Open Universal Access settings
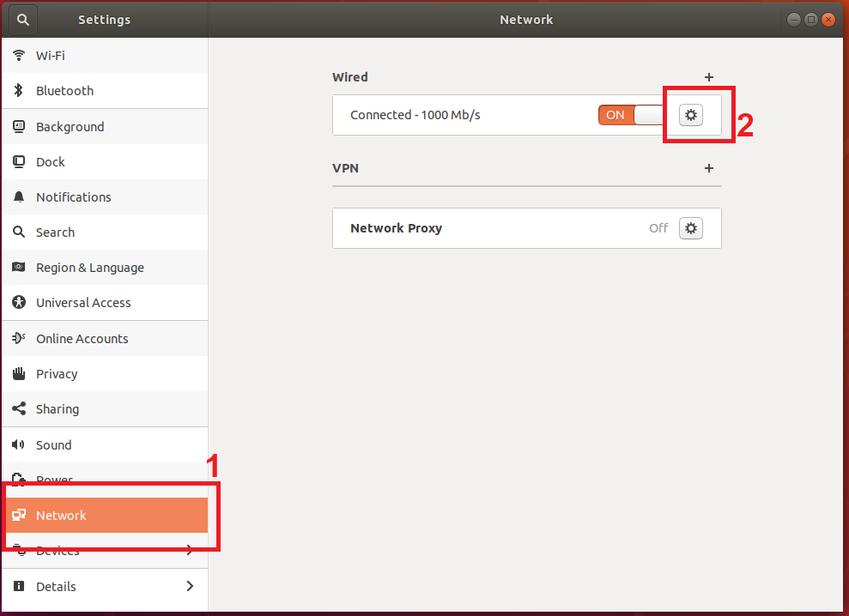The width and height of the screenshot is (849, 616). [x=83, y=303]
